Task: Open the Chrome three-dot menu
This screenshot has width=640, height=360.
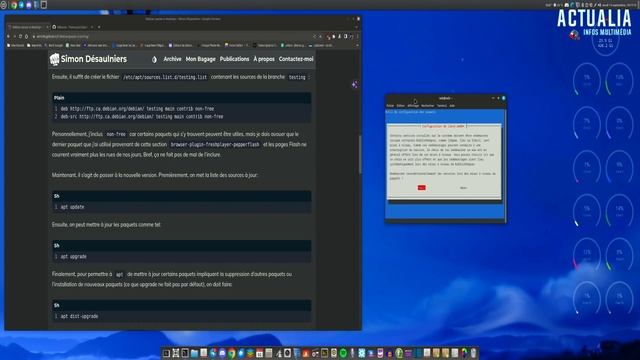Action: click(358, 36)
